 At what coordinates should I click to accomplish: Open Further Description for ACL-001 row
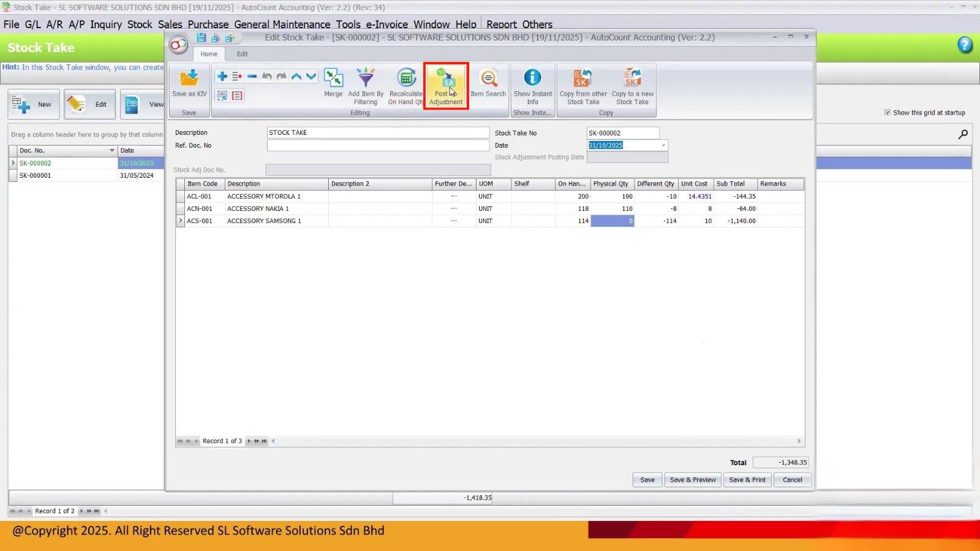point(454,197)
